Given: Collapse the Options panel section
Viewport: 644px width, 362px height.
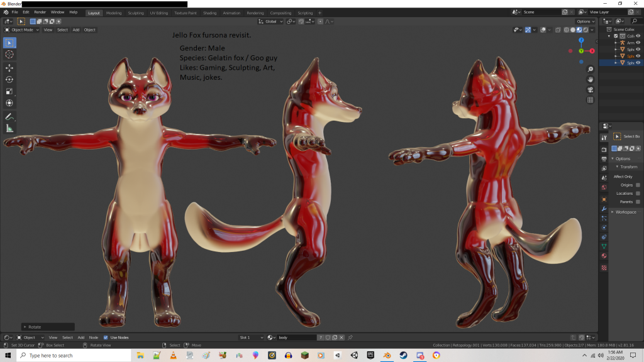Looking at the screenshot, I should (623, 158).
